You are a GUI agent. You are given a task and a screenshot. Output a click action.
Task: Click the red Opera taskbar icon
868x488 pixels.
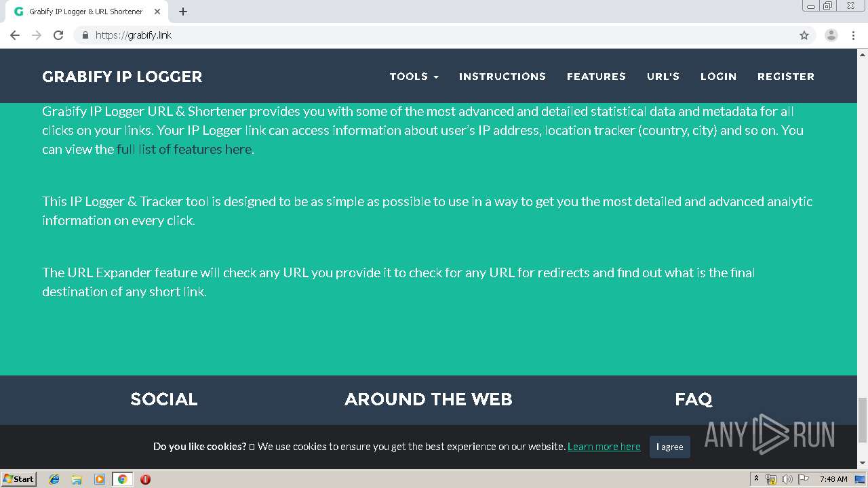click(145, 479)
